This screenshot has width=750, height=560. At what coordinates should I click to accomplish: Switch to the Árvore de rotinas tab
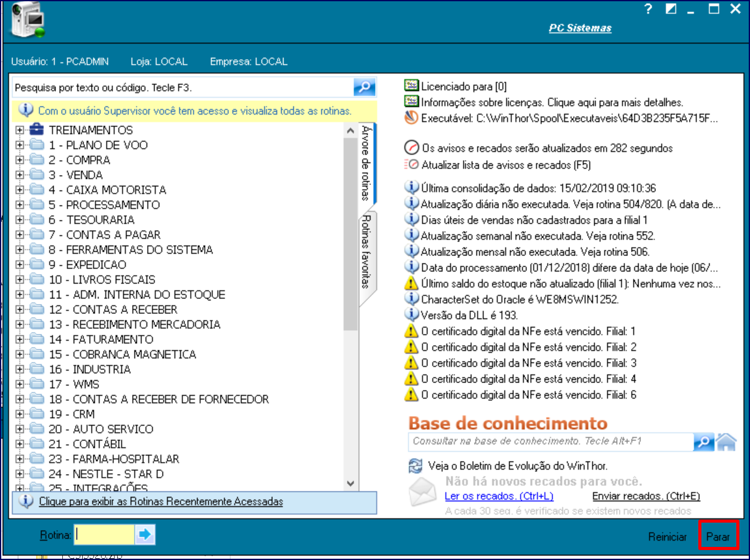[366, 163]
